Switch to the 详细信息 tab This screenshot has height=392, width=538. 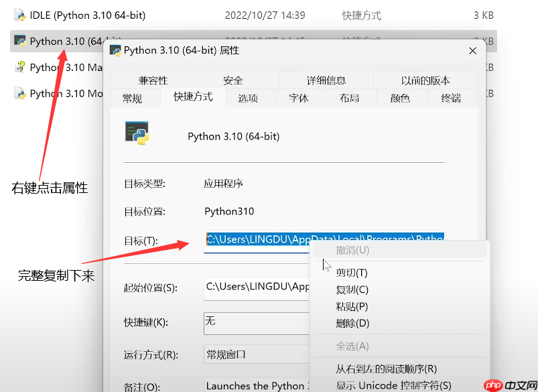pos(326,80)
